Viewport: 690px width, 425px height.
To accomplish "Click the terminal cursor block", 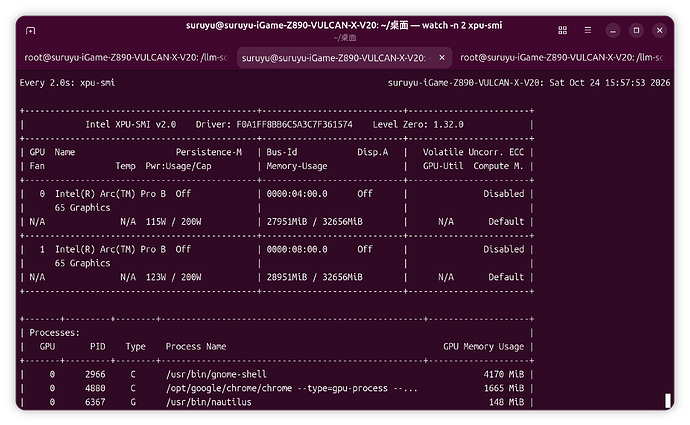I will click(x=668, y=401).
